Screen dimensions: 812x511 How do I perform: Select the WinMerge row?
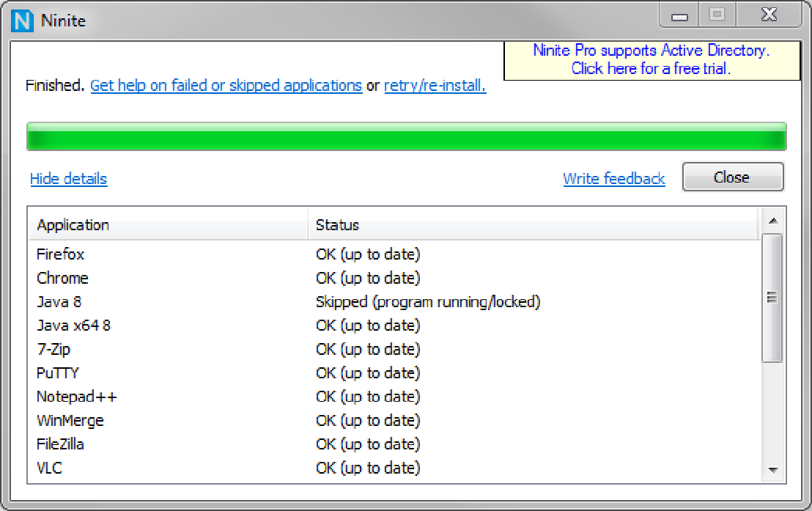pyautogui.click(x=394, y=421)
